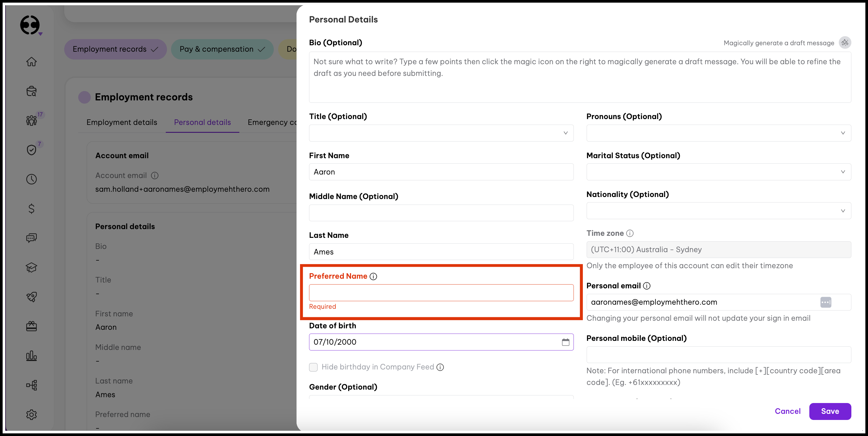This screenshot has width=868, height=436.
Task: Open the settings gear in sidebar
Action: pyautogui.click(x=31, y=414)
